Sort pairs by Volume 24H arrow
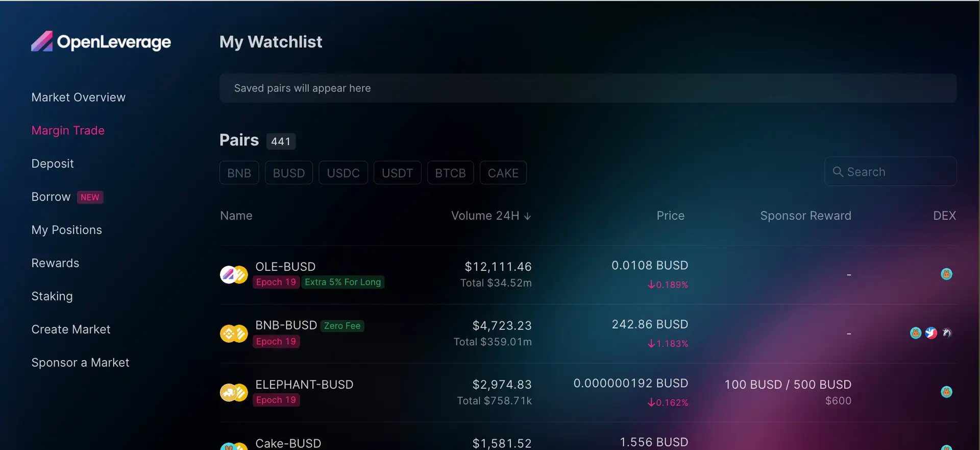 528,216
